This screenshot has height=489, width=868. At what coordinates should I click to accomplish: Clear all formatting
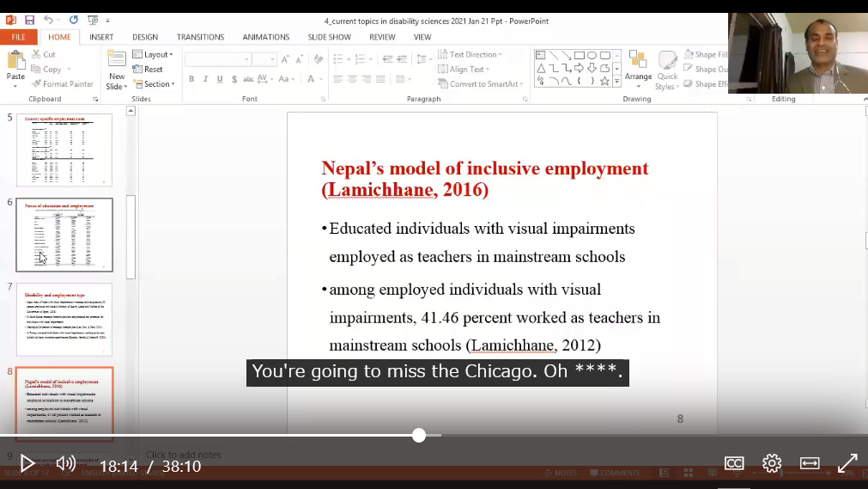(x=319, y=59)
